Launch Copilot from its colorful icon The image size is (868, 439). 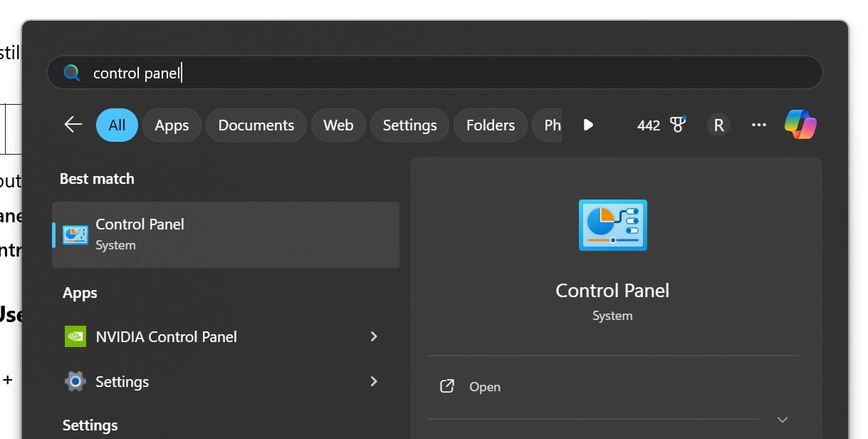[x=800, y=125]
